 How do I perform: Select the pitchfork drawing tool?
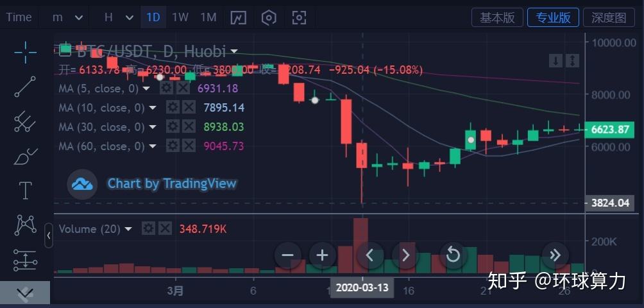pyautogui.click(x=26, y=121)
